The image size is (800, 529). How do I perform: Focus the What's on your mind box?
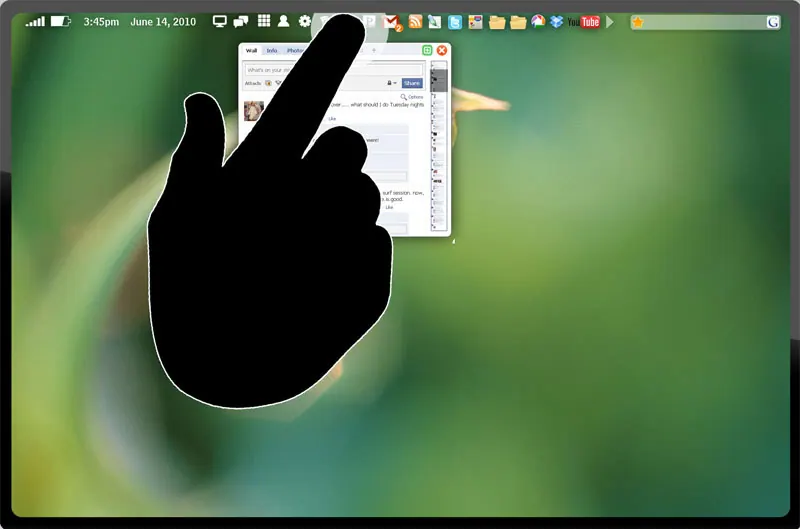pyautogui.click(x=334, y=70)
